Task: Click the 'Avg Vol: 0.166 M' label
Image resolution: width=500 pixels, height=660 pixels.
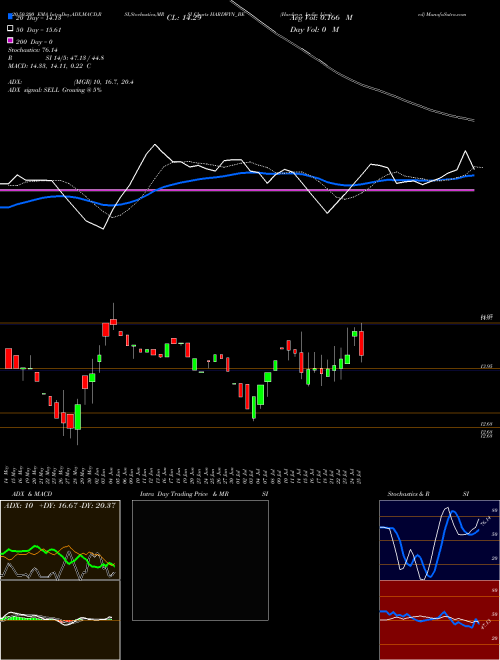Action: [321, 18]
